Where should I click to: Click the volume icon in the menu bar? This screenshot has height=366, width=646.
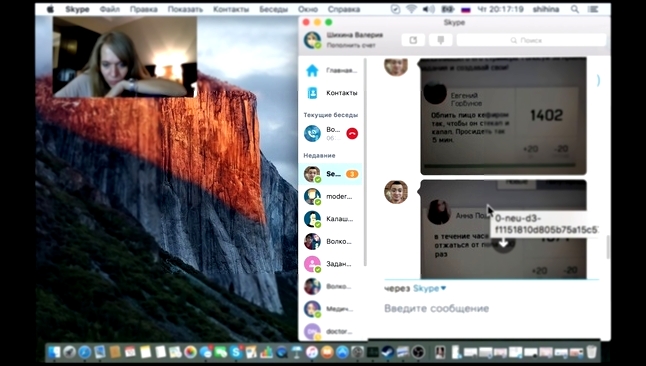(x=428, y=9)
